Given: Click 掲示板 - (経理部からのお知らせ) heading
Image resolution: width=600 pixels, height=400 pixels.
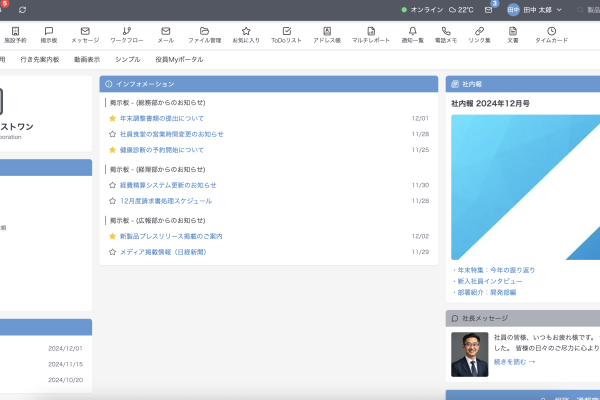Looking at the screenshot, I should [157, 169].
